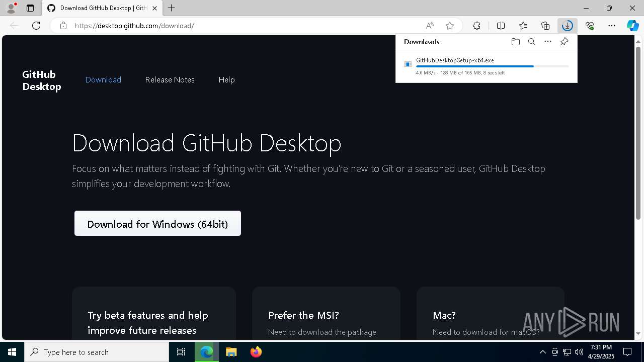
Task: Open network status tray icon
Action: [567, 352]
